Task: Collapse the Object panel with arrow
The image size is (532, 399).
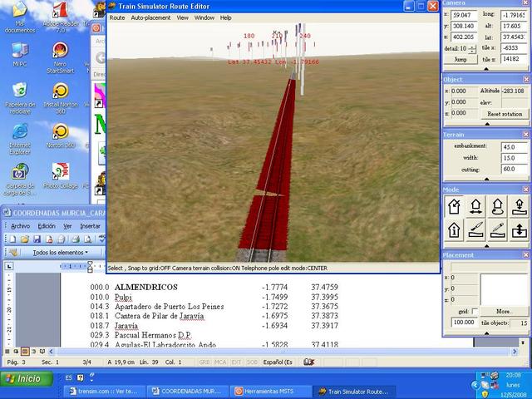Action: coord(486,124)
